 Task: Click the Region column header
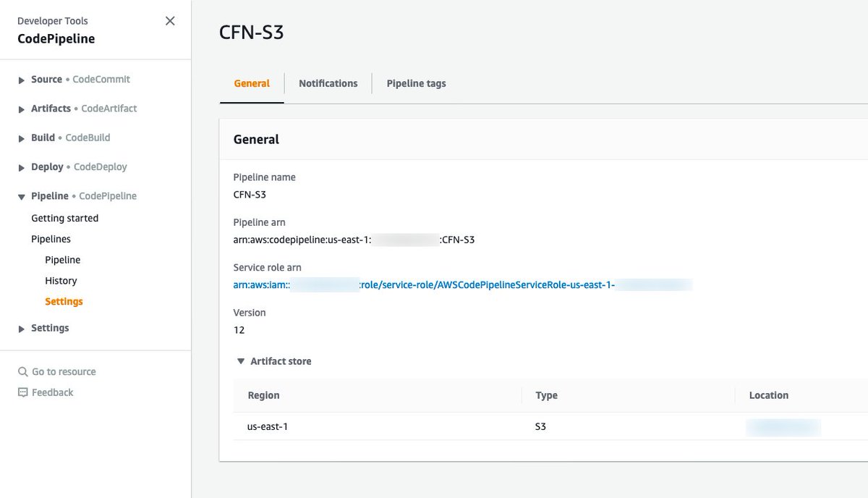tap(263, 395)
